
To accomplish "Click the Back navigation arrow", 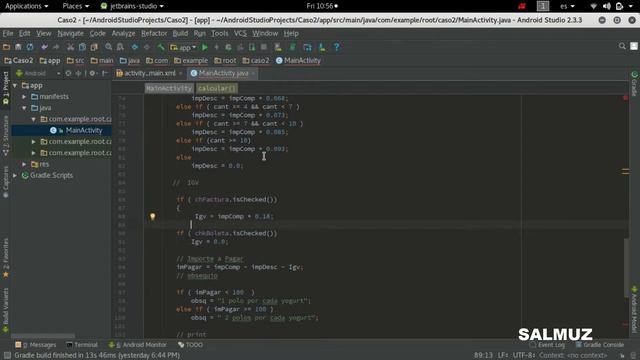I will point(135,47).
